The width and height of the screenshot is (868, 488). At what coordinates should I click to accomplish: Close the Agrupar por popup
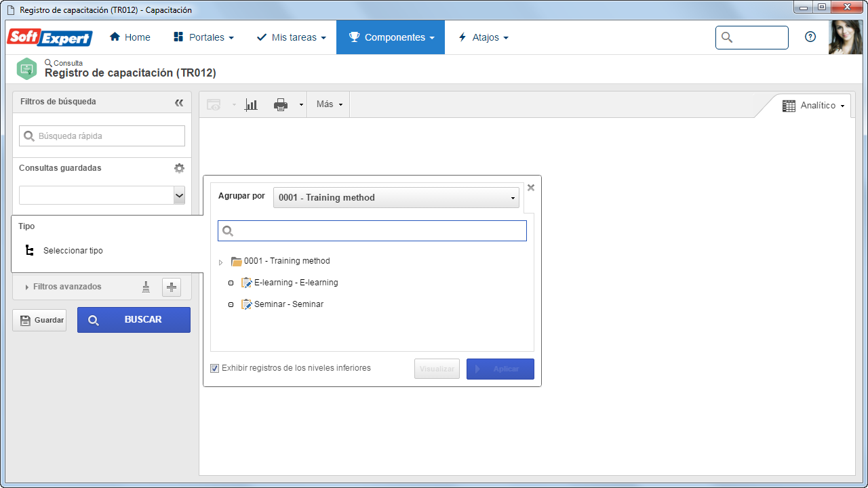[531, 188]
